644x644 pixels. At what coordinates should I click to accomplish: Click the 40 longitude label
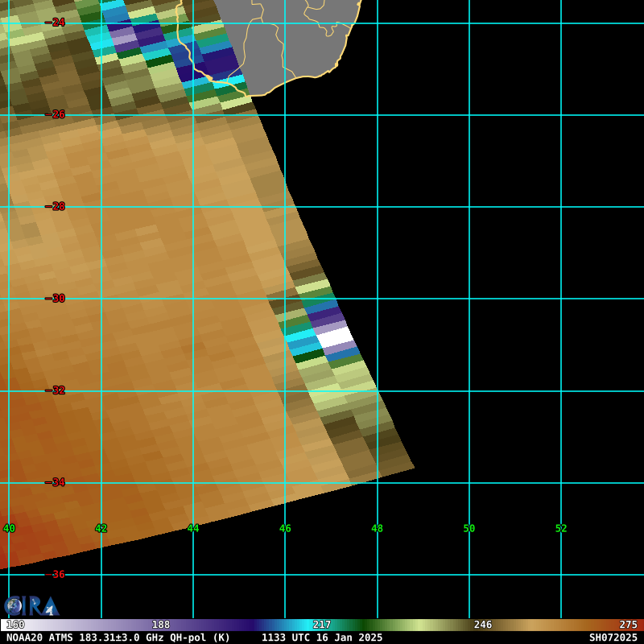coord(9,528)
